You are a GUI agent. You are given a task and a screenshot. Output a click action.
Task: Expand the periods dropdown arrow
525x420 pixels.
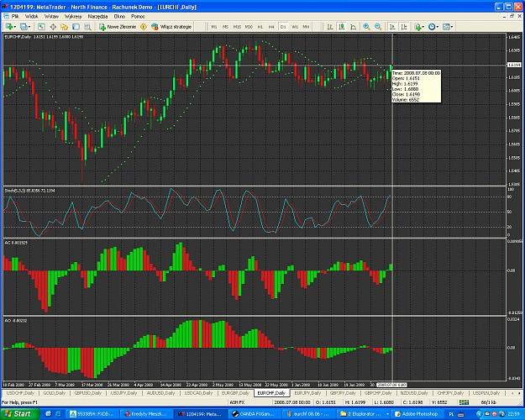[438, 27]
